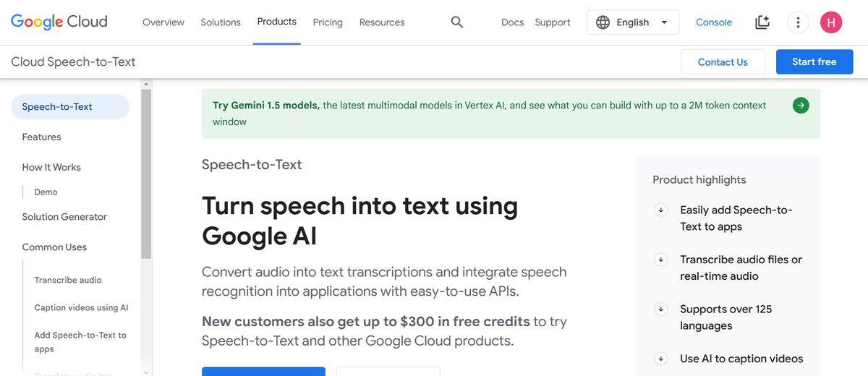The image size is (868, 376).
Task: Open the search magnifier icon
Action: coord(457,22)
